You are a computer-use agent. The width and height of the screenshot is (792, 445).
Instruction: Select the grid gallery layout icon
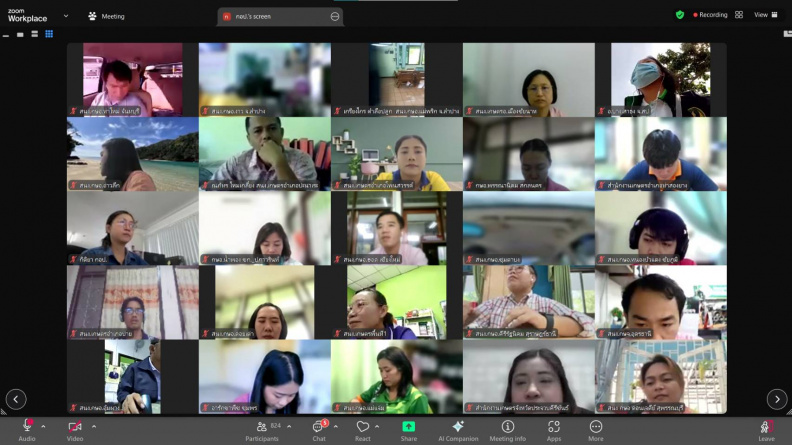(49, 34)
